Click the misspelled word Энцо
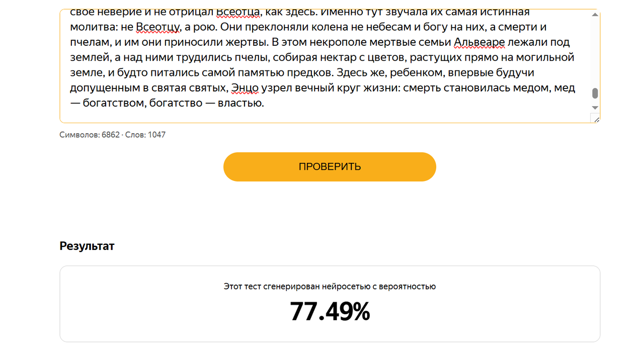Screen dimensions: 644x357 coord(245,88)
